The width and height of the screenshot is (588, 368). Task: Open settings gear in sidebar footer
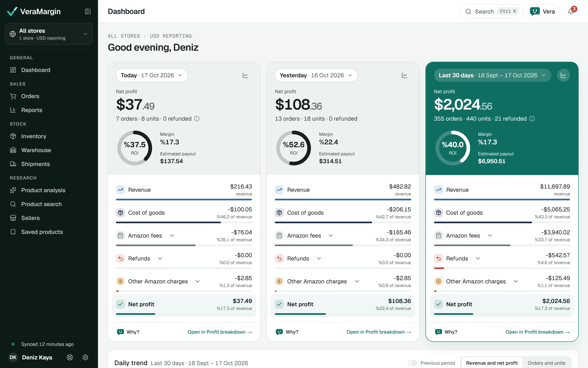[x=85, y=357]
